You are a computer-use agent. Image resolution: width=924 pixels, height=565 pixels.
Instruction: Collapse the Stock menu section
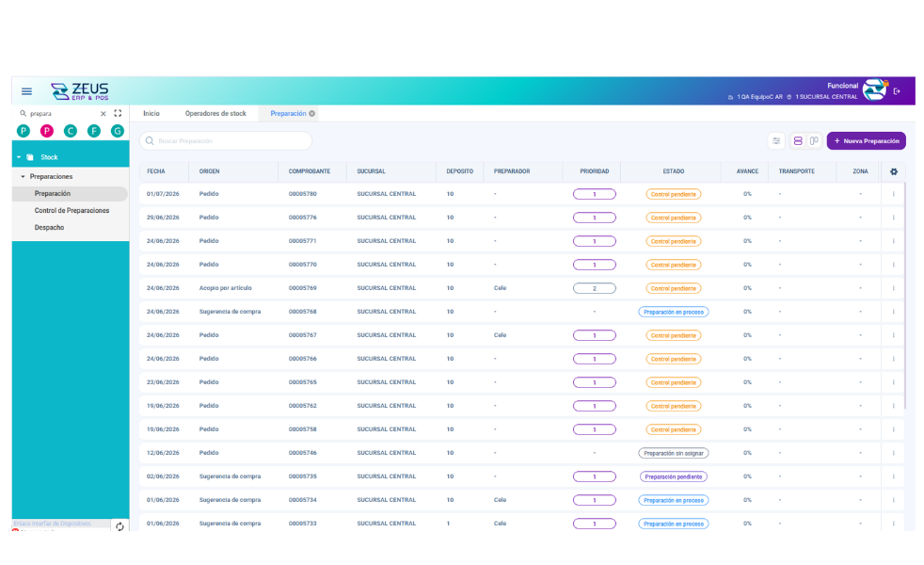tap(19, 157)
